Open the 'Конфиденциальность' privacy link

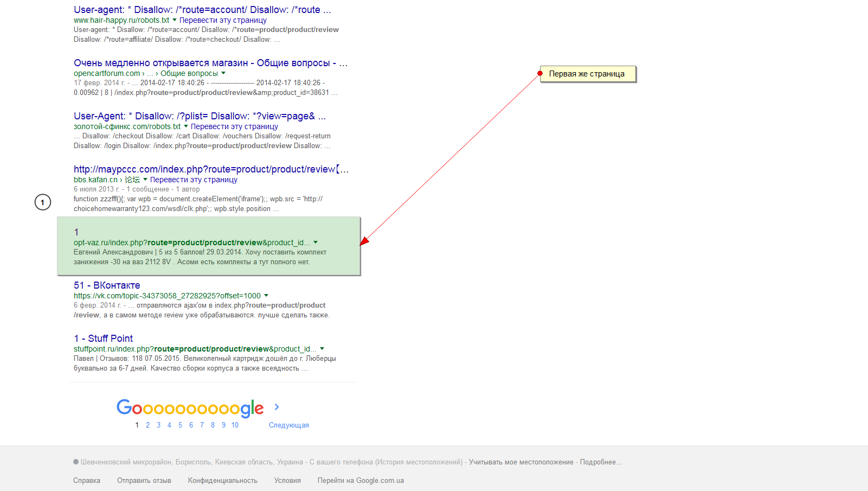[223, 481]
